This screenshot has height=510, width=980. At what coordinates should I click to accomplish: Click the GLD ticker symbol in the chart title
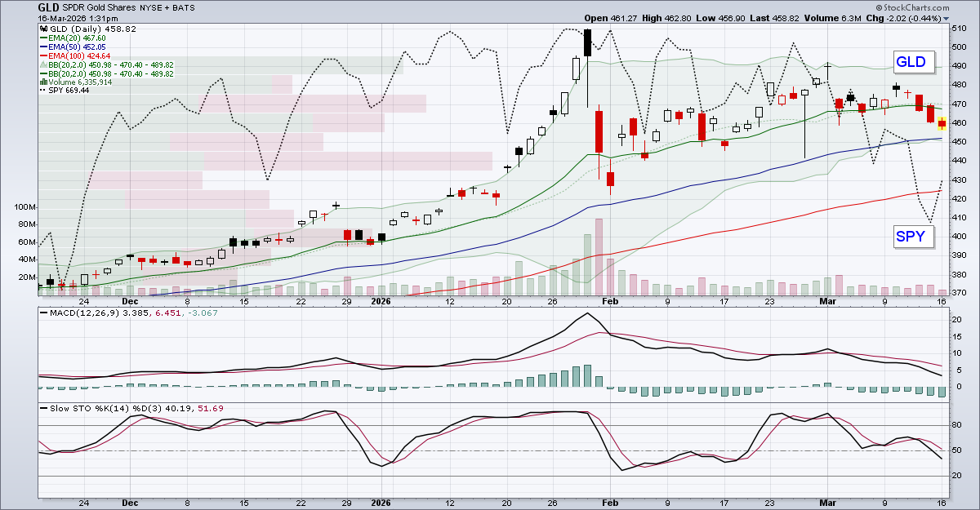[48, 7]
